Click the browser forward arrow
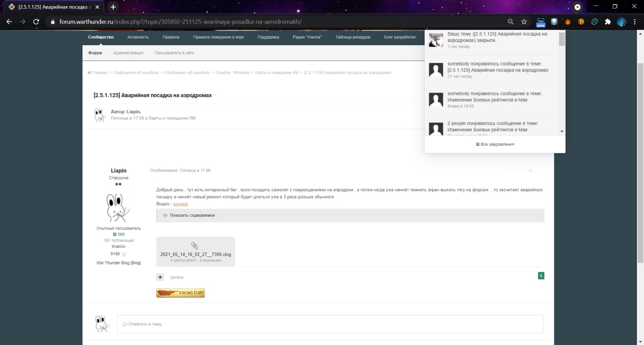The width and height of the screenshot is (644, 345). click(x=22, y=22)
